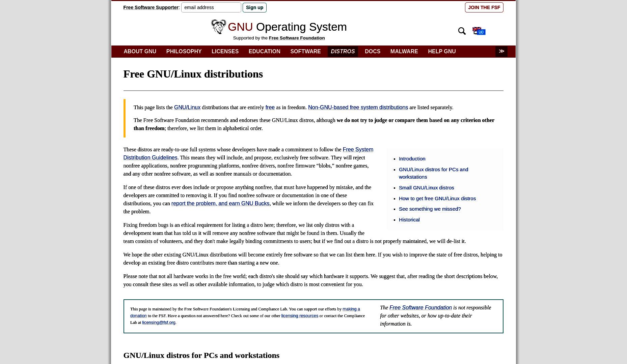Open Free Software Foundation link under title
Screen dimensions: 627x364
point(297,38)
